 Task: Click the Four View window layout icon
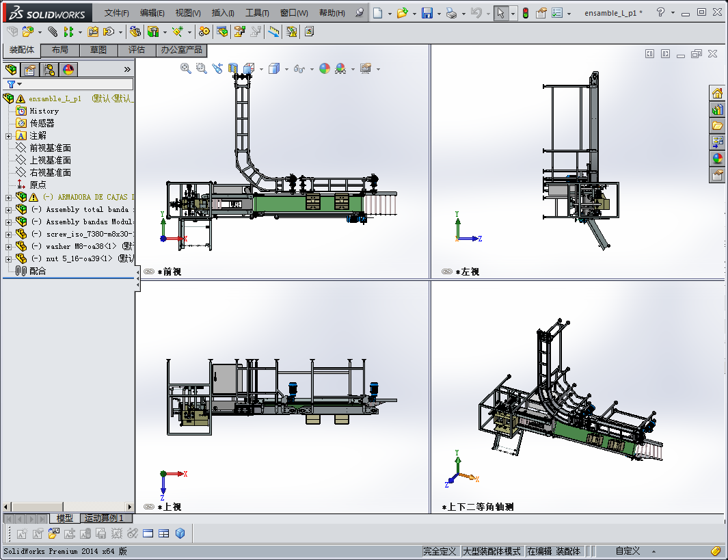click(164, 533)
